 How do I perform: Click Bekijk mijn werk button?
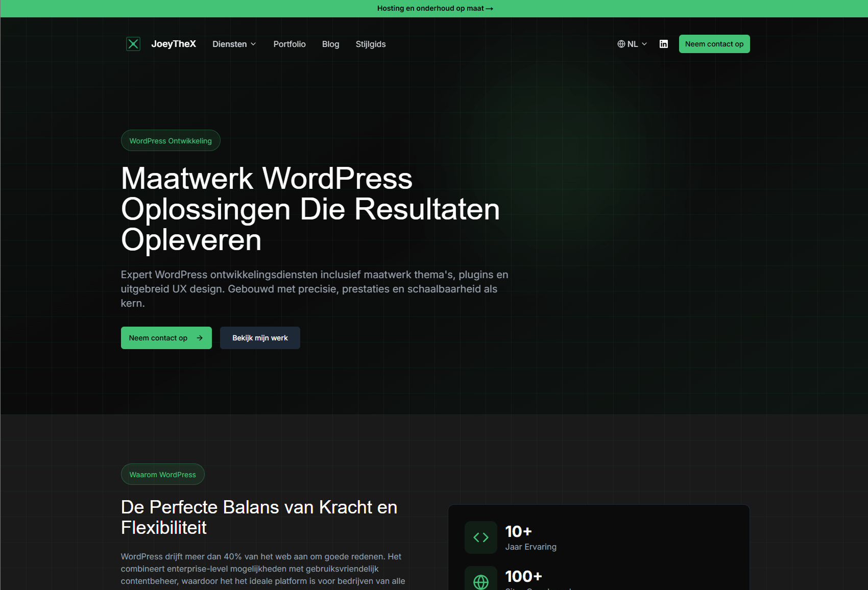[x=259, y=337]
